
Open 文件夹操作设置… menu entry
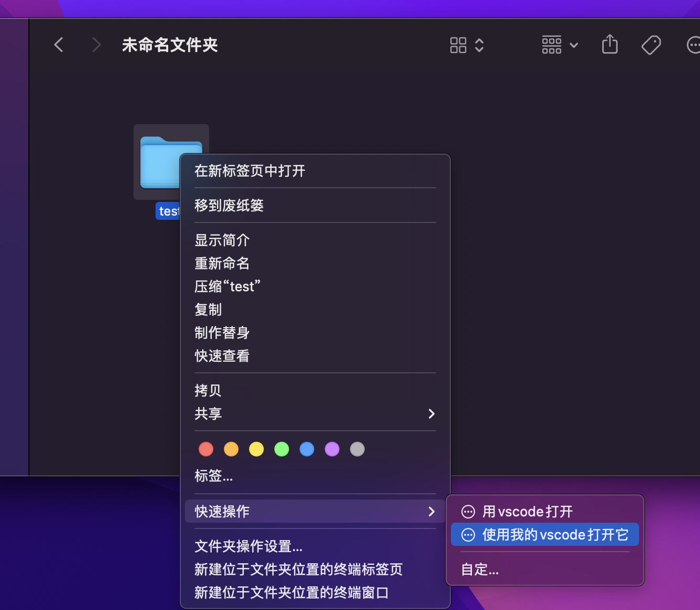coord(315,546)
